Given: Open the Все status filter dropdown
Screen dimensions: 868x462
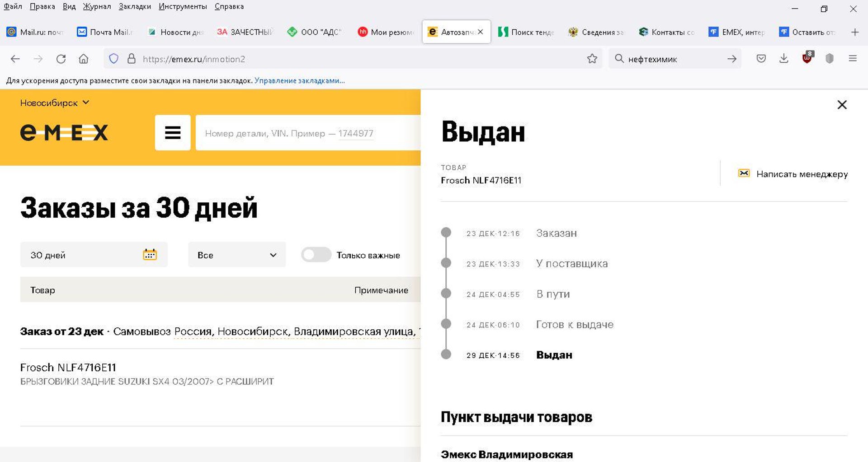Looking at the screenshot, I should click(x=237, y=255).
